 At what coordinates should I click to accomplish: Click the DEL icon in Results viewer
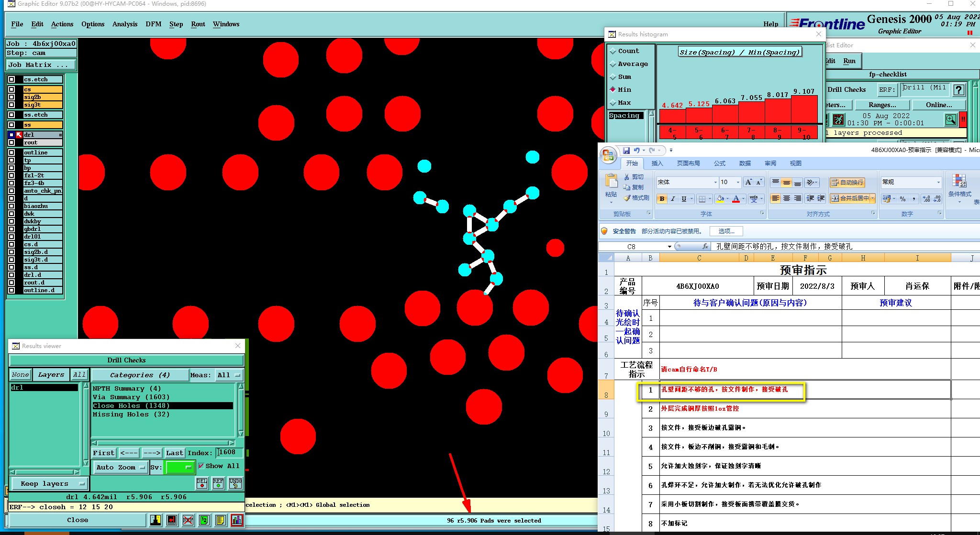click(202, 483)
